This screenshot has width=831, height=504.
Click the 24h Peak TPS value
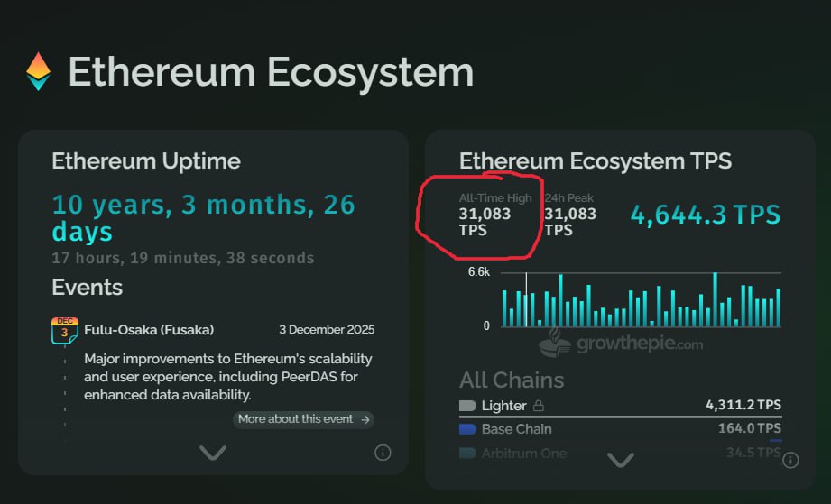570,222
